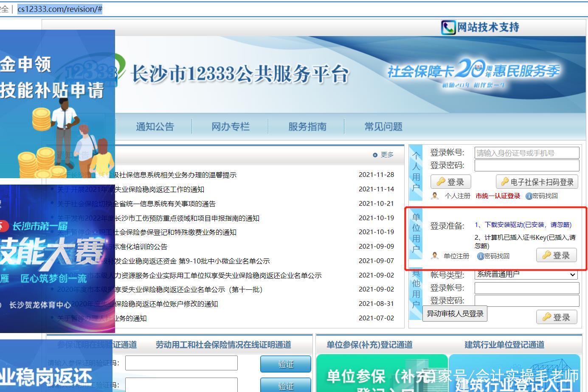Open the 常见问题 navigation tab

click(x=383, y=126)
